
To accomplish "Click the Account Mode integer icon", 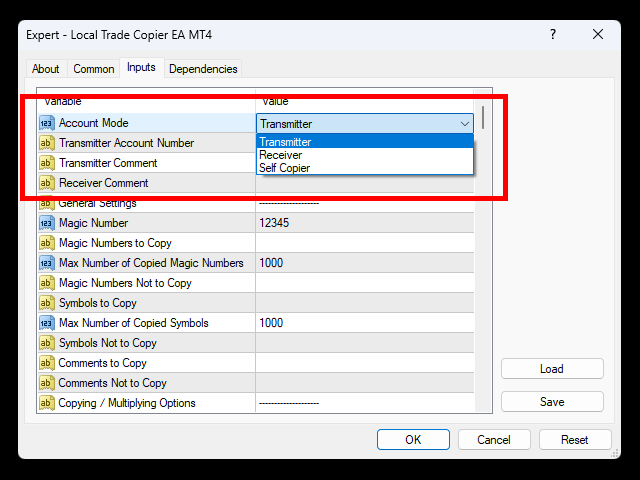I will pos(47,123).
